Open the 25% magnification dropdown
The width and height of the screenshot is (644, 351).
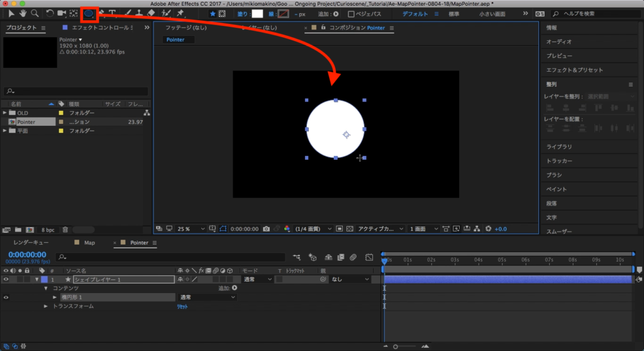(187, 228)
